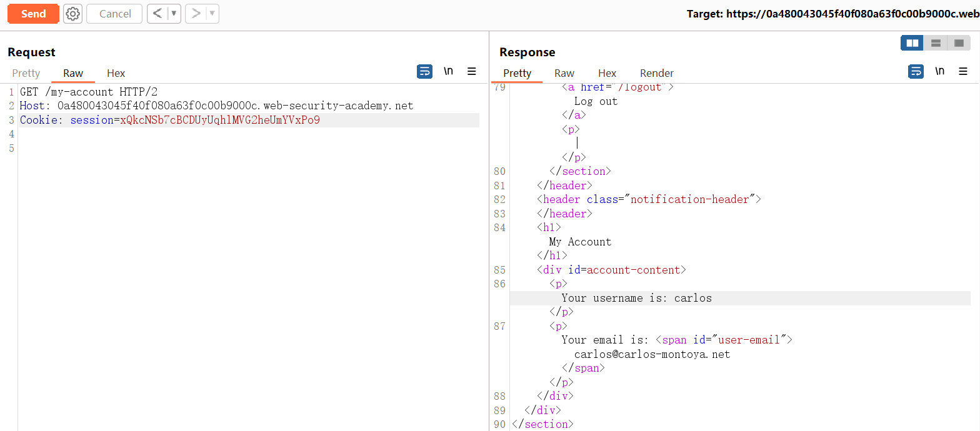Toggle non-printable characters in Request pane
This screenshot has height=431, width=980.
pyautogui.click(x=448, y=71)
